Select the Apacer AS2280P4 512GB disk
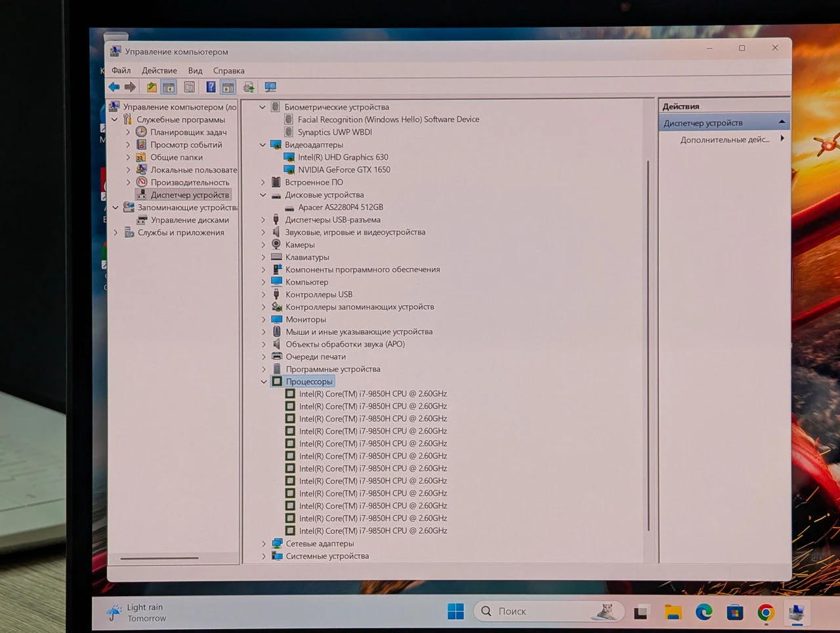The height and width of the screenshot is (633, 840). [341, 207]
